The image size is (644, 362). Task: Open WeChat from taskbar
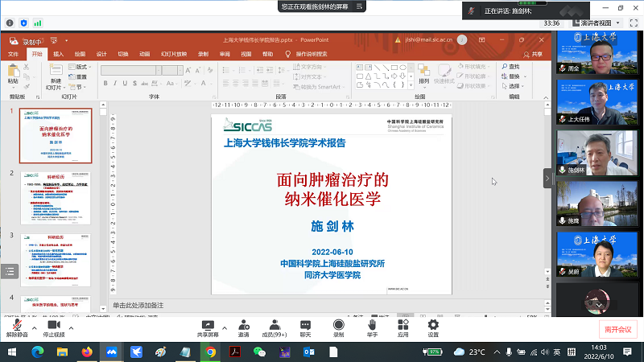point(259,352)
